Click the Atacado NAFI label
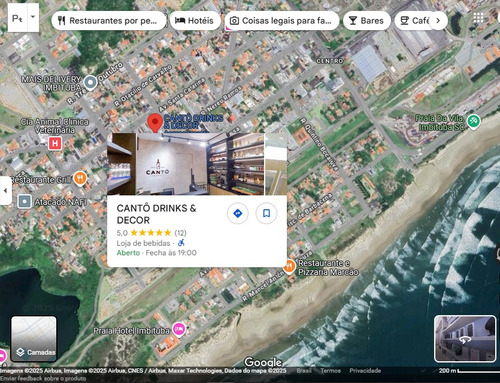 tap(61, 202)
